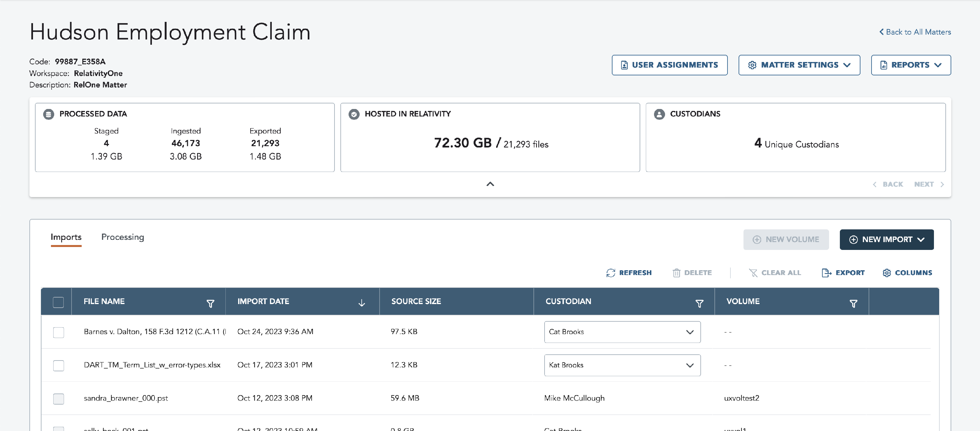The height and width of the screenshot is (431, 980).
Task: Click the User Assignments button
Action: (x=669, y=65)
